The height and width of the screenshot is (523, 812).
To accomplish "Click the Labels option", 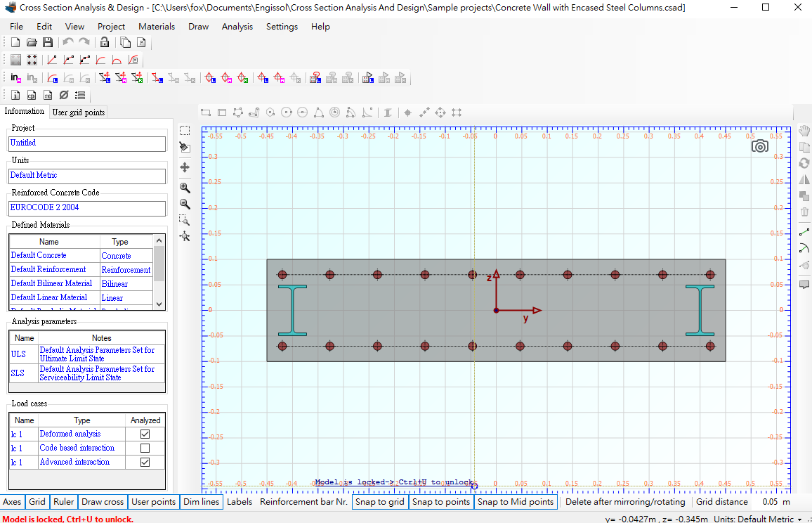I will 240,502.
